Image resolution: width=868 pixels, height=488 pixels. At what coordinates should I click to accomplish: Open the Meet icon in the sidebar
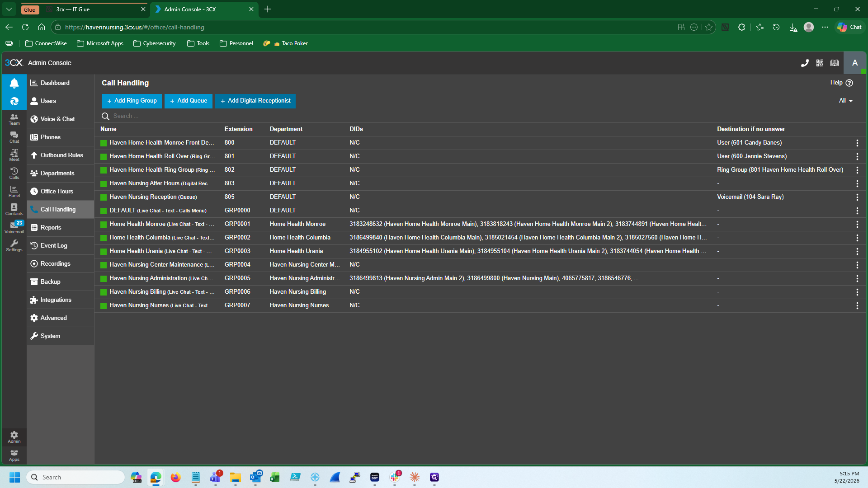click(x=14, y=155)
